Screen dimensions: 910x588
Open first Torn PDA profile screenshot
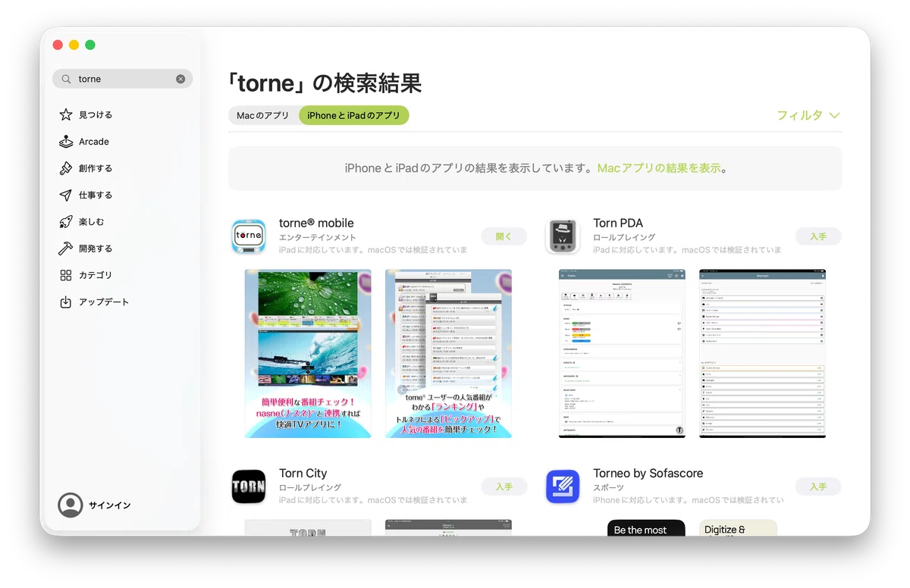(x=622, y=353)
